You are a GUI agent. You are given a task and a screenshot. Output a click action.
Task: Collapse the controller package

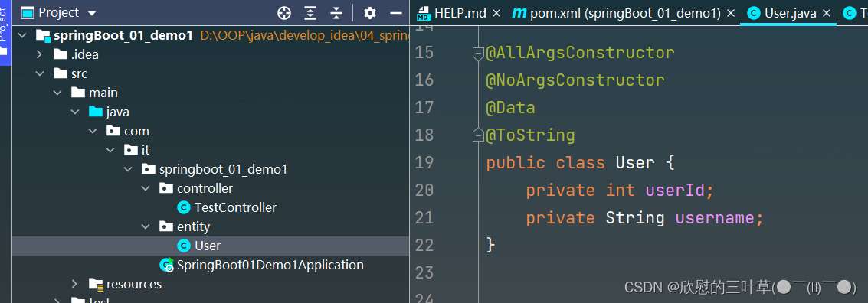tap(146, 188)
